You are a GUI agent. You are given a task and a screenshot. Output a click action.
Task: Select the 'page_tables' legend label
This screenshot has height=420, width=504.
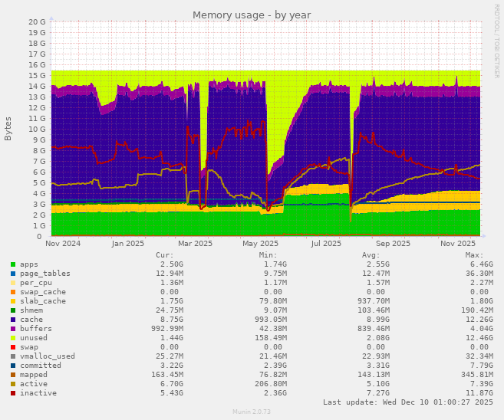(45, 274)
